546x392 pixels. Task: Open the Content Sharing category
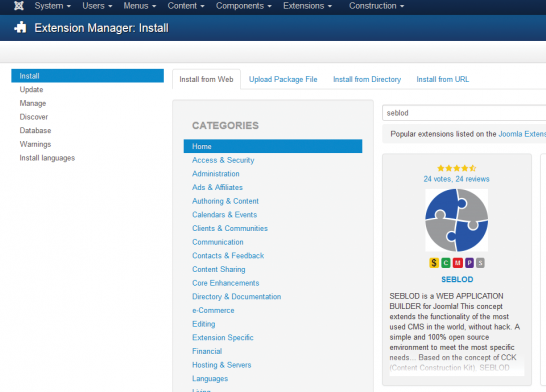pos(219,269)
